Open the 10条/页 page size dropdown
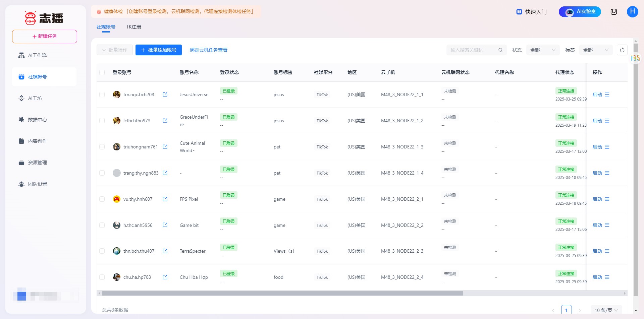The image size is (644, 319). pos(606,310)
